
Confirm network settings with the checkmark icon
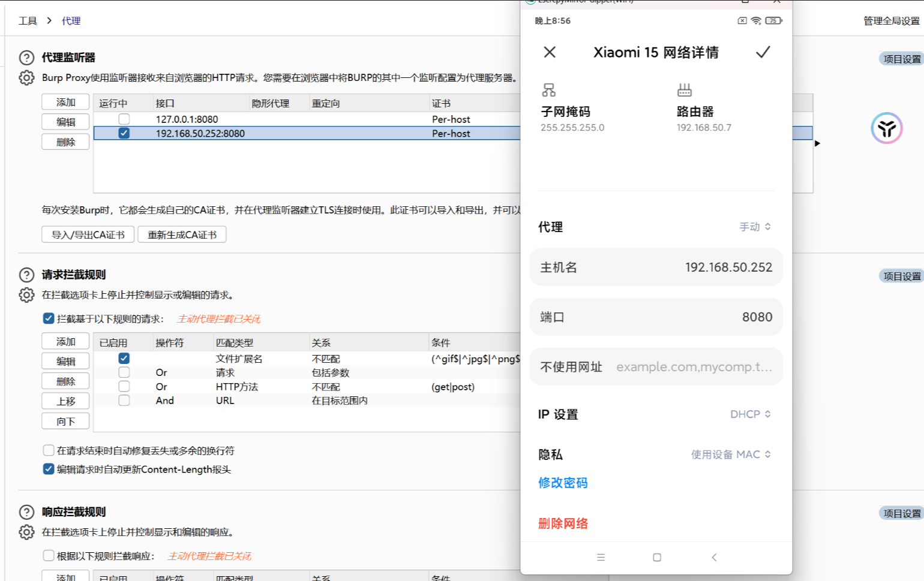[763, 52]
